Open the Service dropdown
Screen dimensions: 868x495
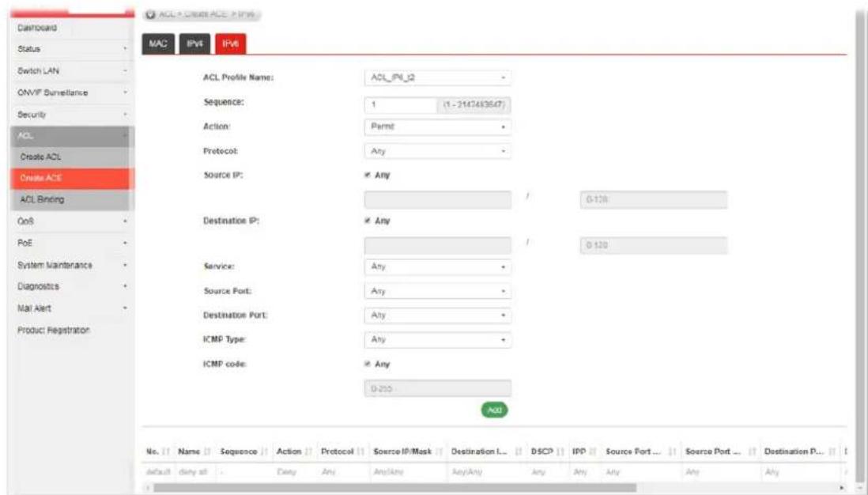coord(437,267)
